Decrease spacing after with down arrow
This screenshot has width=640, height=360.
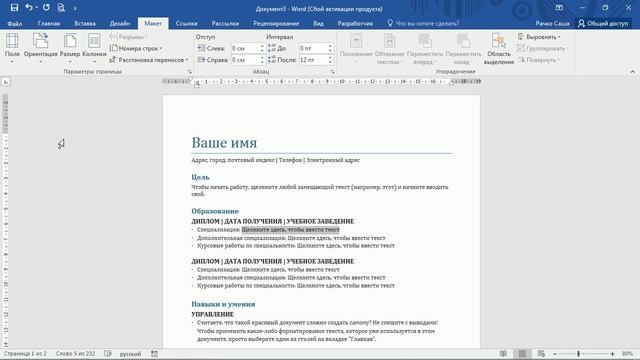tap(330, 62)
